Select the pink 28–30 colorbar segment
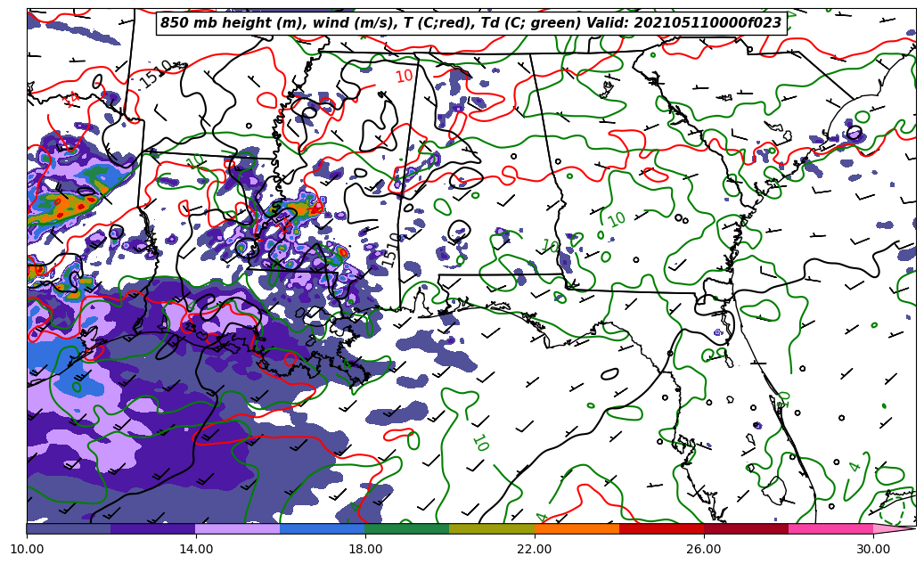Viewport: 924px width, 564px height. [x=831, y=528]
